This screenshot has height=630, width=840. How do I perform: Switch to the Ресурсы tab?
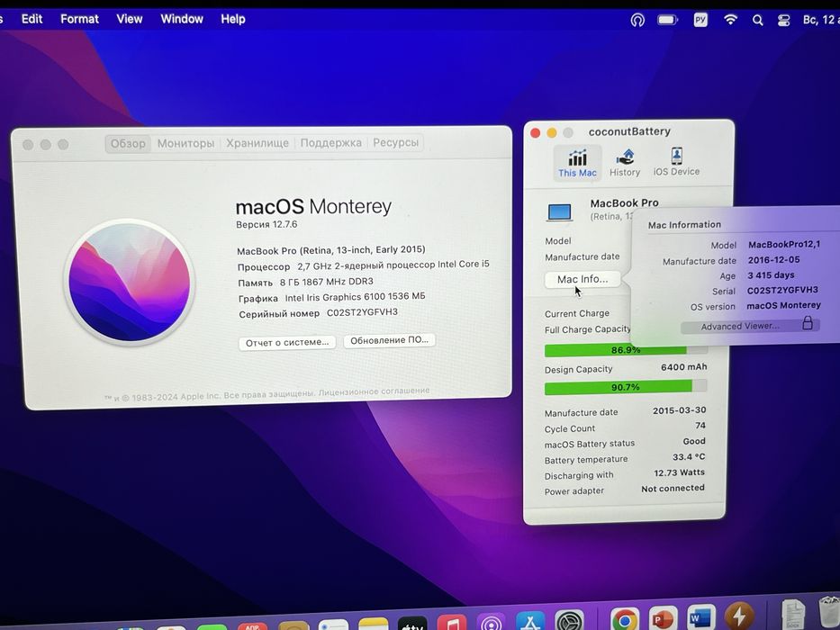tap(395, 142)
